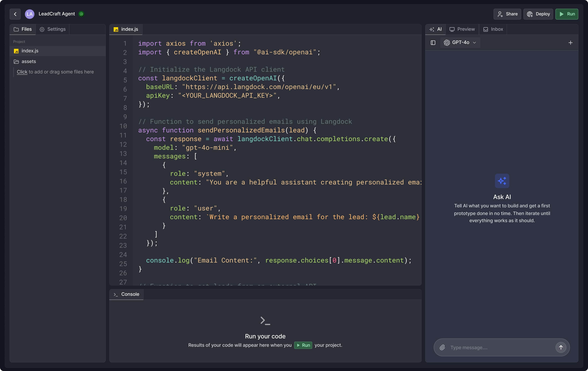Click the console.log statement in code
This screenshot has width=588, height=371.
click(279, 260)
